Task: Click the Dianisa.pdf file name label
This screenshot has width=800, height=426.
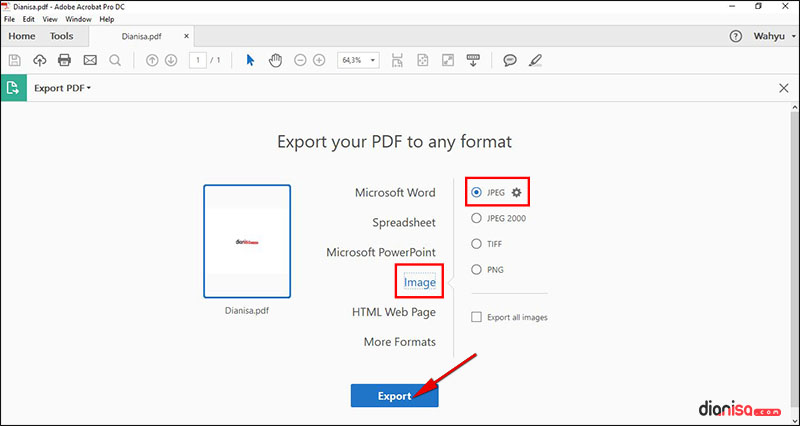Action: coord(247,310)
